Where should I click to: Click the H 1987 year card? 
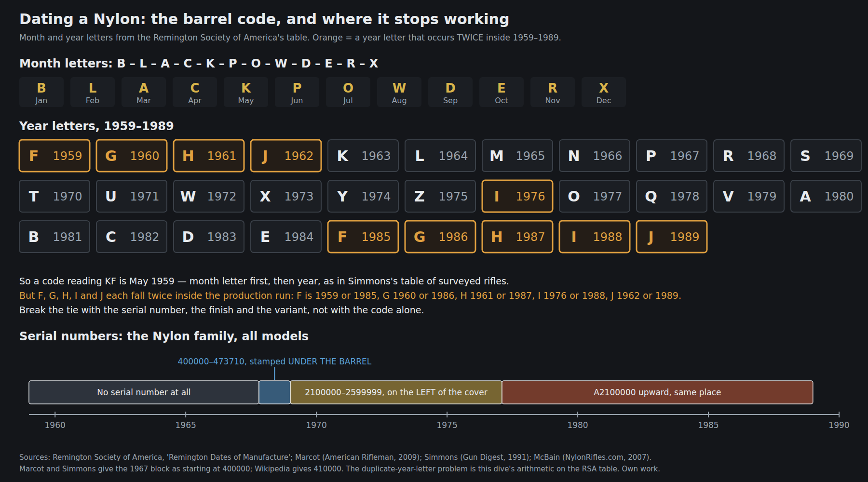tap(517, 237)
